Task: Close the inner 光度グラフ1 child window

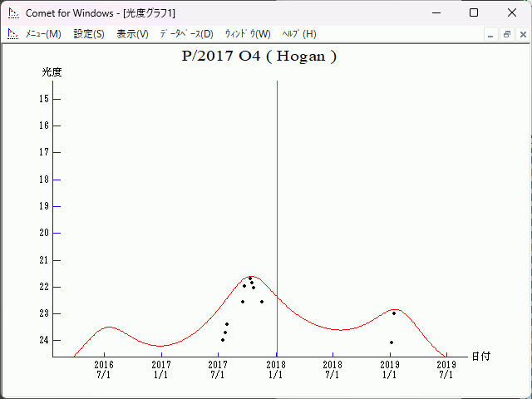Action: pyautogui.click(x=522, y=34)
